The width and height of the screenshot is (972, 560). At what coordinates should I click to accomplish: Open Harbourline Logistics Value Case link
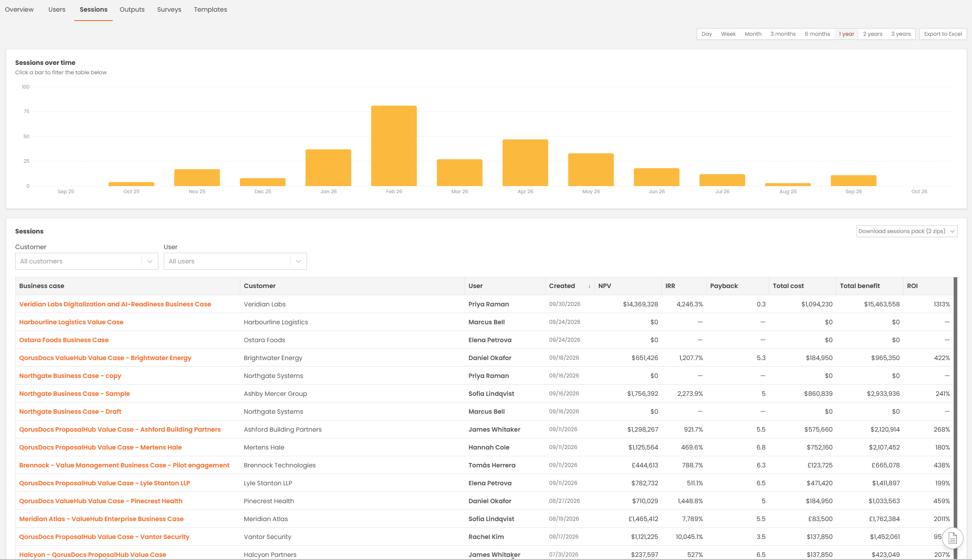click(x=71, y=322)
